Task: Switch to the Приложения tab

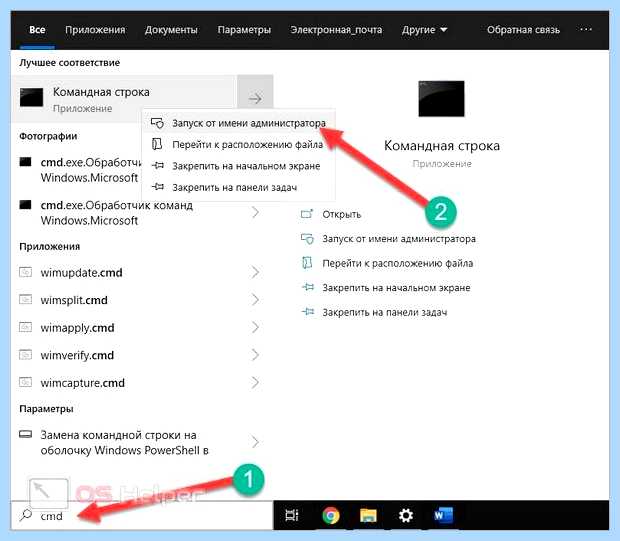Action: pyautogui.click(x=95, y=30)
